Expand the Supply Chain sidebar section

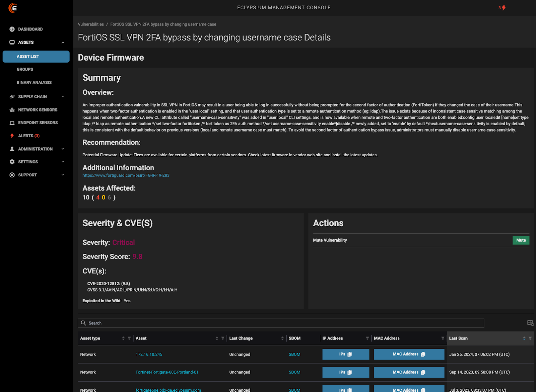pyautogui.click(x=32, y=96)
